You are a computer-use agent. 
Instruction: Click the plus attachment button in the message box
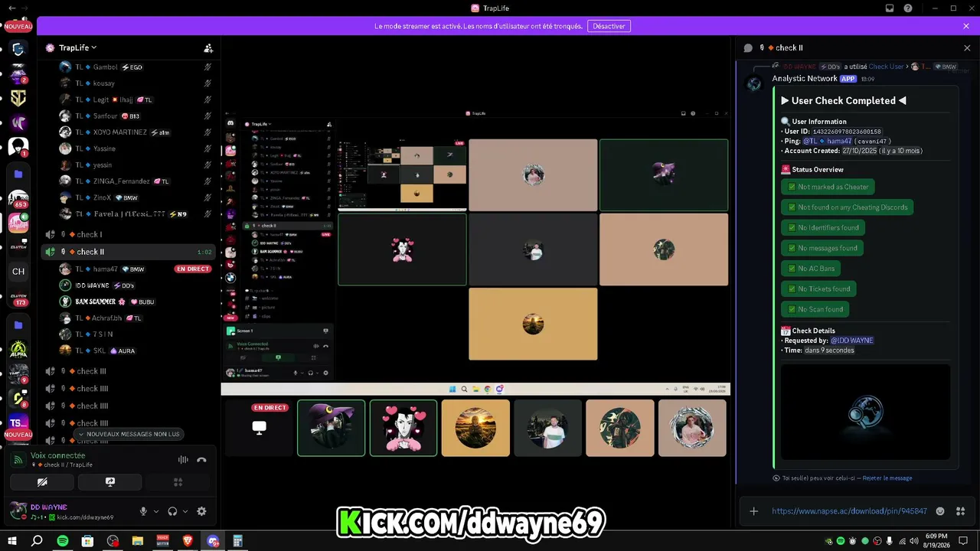click(754, 511)
